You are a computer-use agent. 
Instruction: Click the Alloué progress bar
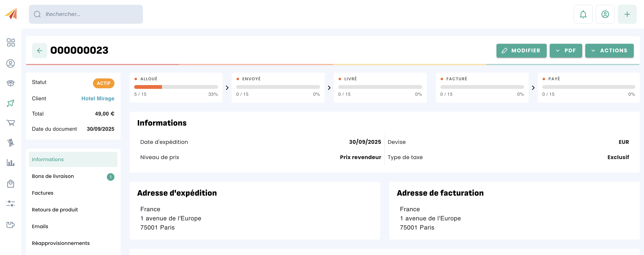pos(176,87)
